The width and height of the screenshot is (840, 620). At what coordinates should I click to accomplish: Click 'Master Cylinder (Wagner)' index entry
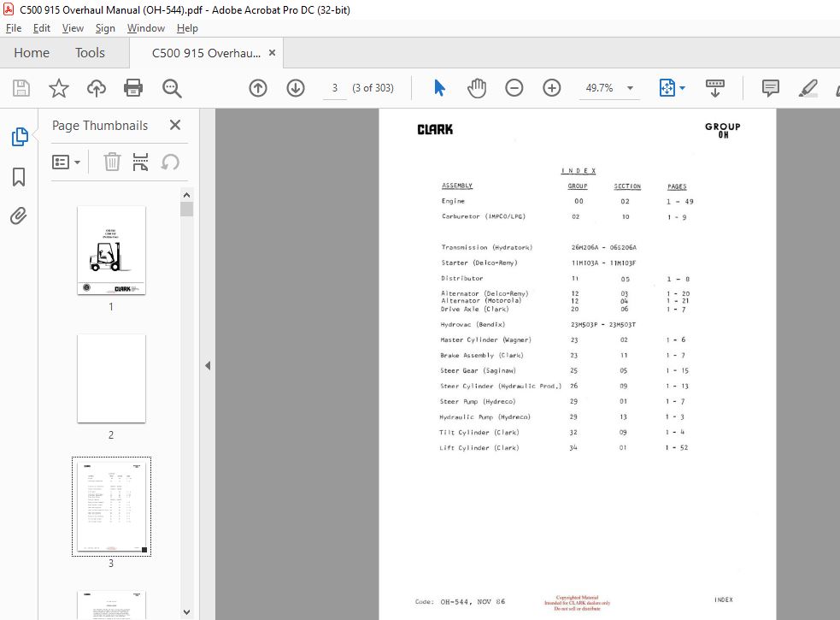485,340
